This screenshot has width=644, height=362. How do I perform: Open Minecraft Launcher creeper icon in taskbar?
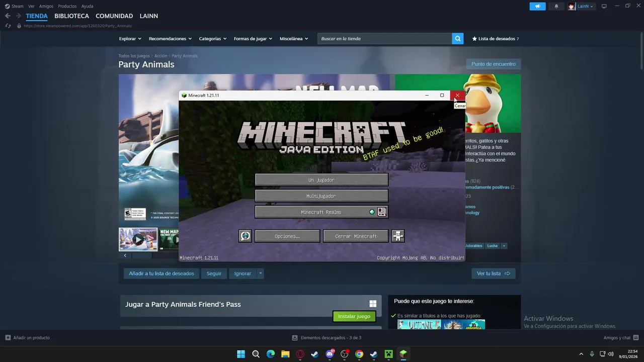click(x=388, y=354)
